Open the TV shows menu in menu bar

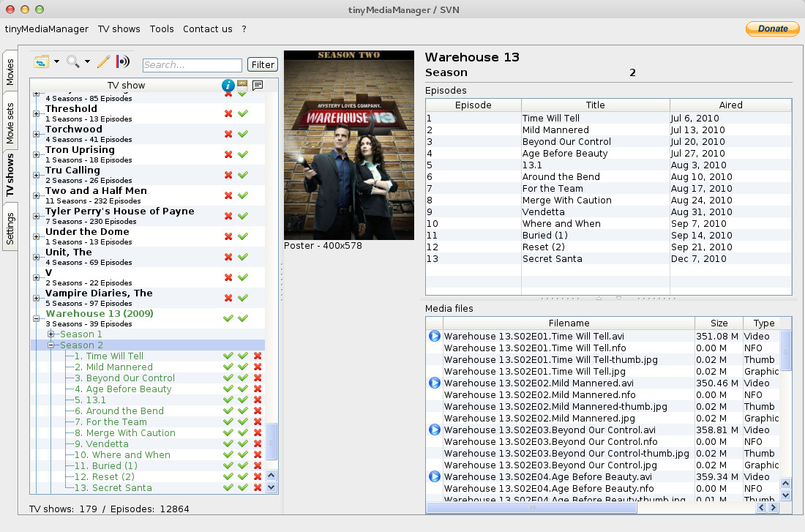119,29
